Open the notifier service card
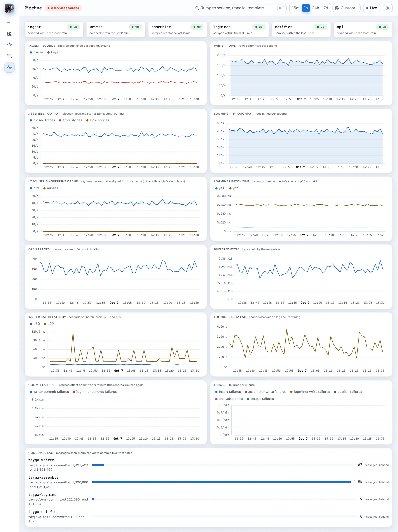This screenshot has width=398, height=532. (x=301, y=30)
